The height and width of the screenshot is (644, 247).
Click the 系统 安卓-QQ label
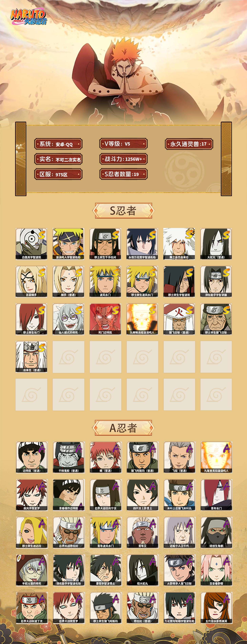pyautogui.click(x=58, y=144)
